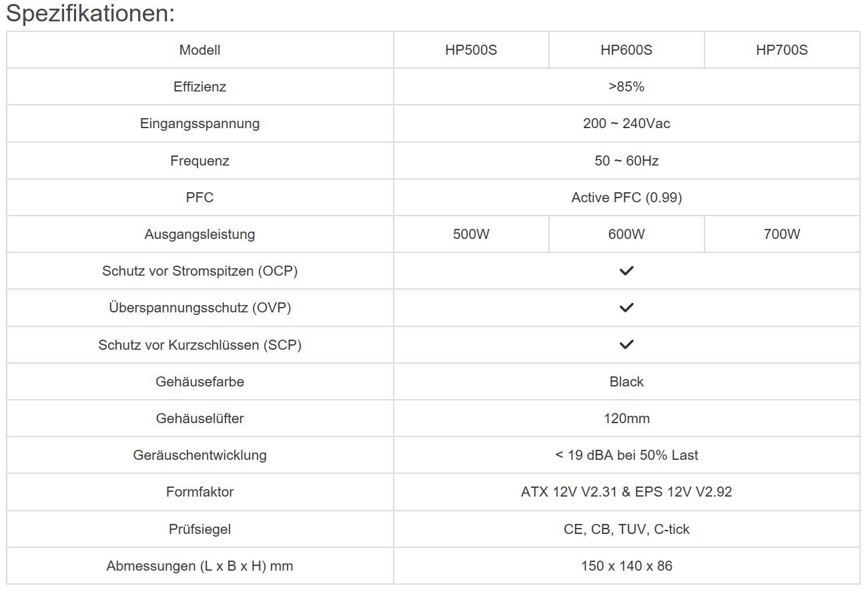Image resolution: width=868 pixels, height=590 pixels.
Task: Click the 120mm fan size value
Action: point(626,418)
